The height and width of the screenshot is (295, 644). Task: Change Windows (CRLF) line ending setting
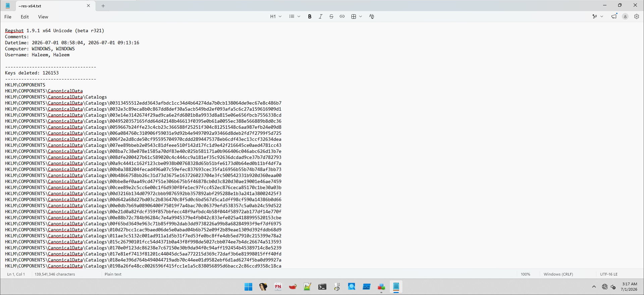point(558,274)
